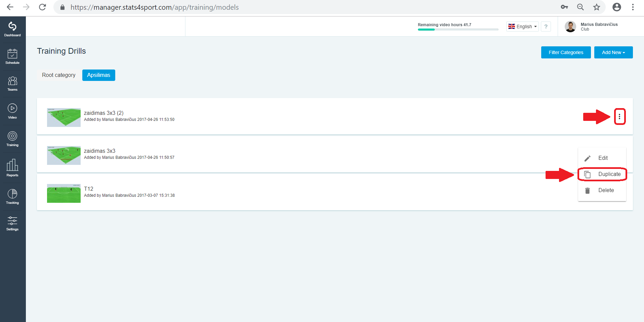Click the site lock security icon
Viewport: 644px width, 322px height.
(62, 7)
